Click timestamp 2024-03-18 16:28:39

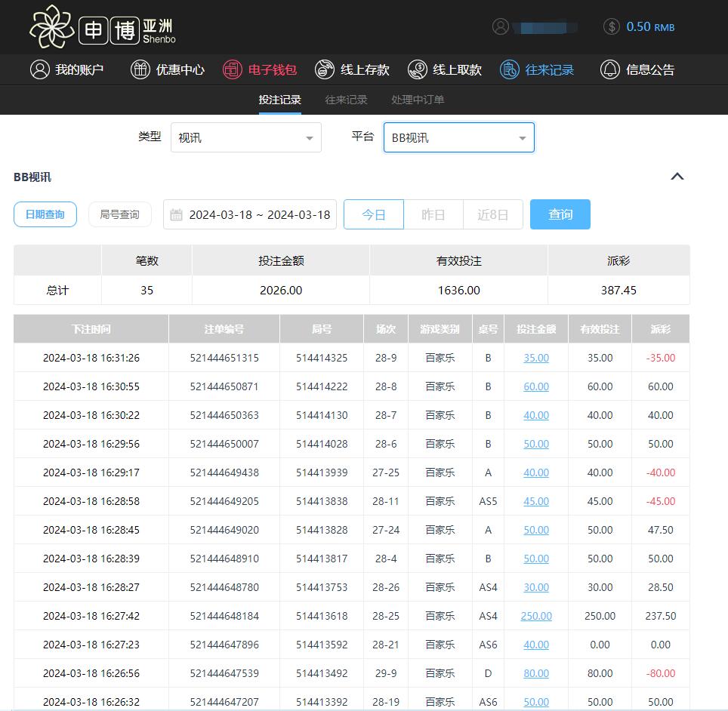[x=91, y=559]
